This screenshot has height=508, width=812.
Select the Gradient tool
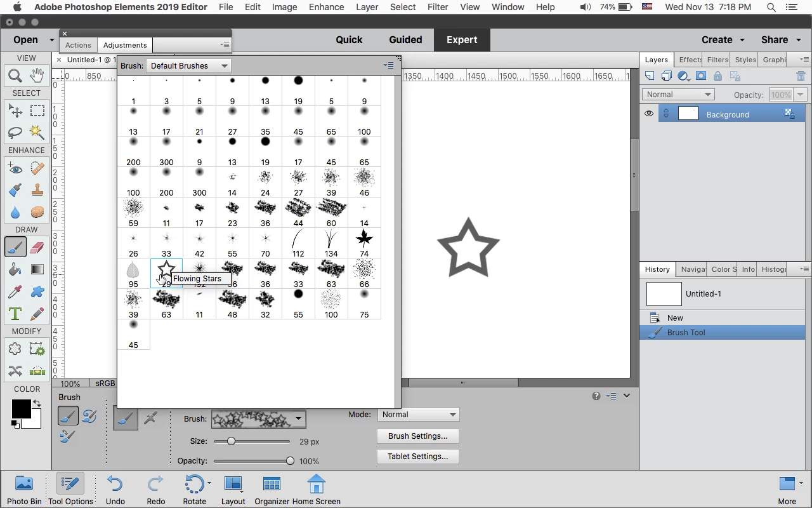[37, 269]
